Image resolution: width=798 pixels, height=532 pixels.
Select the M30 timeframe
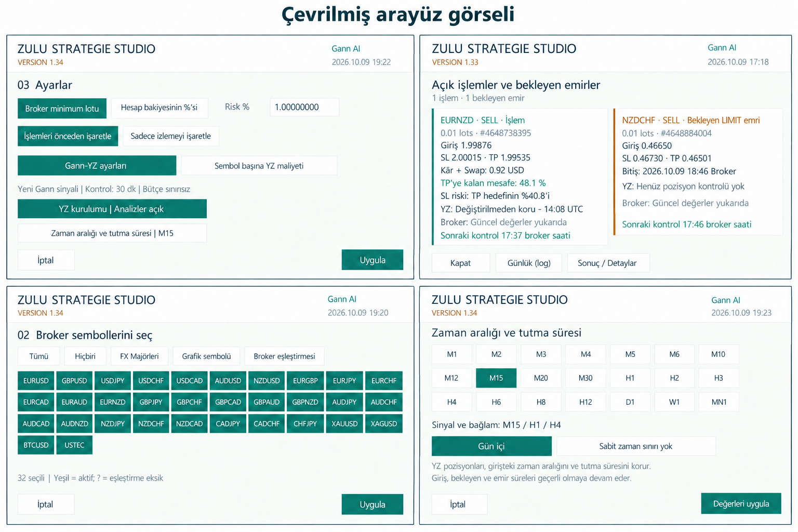(x=586, y=378)
